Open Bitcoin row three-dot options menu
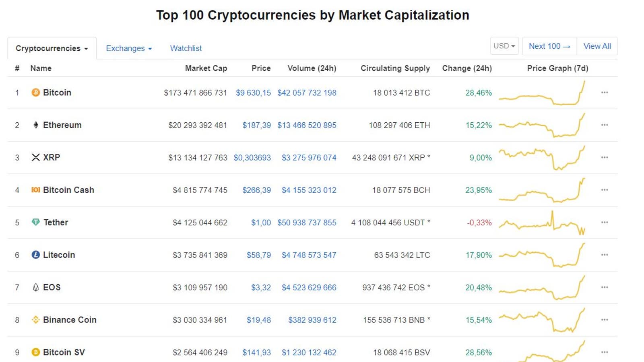This screenshot has height=362, width=644. click(x=604, y=93)
